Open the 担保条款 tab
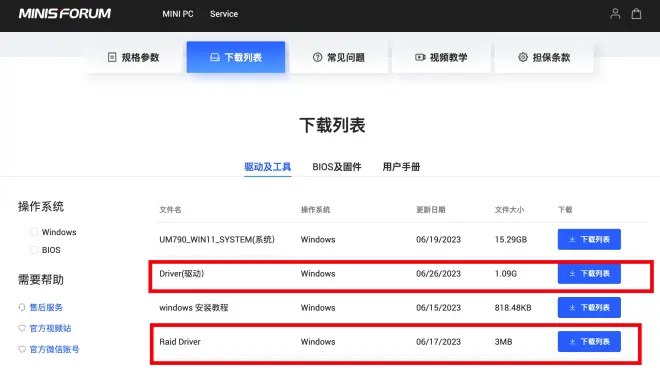660x378 pixels. click(544, 57)
